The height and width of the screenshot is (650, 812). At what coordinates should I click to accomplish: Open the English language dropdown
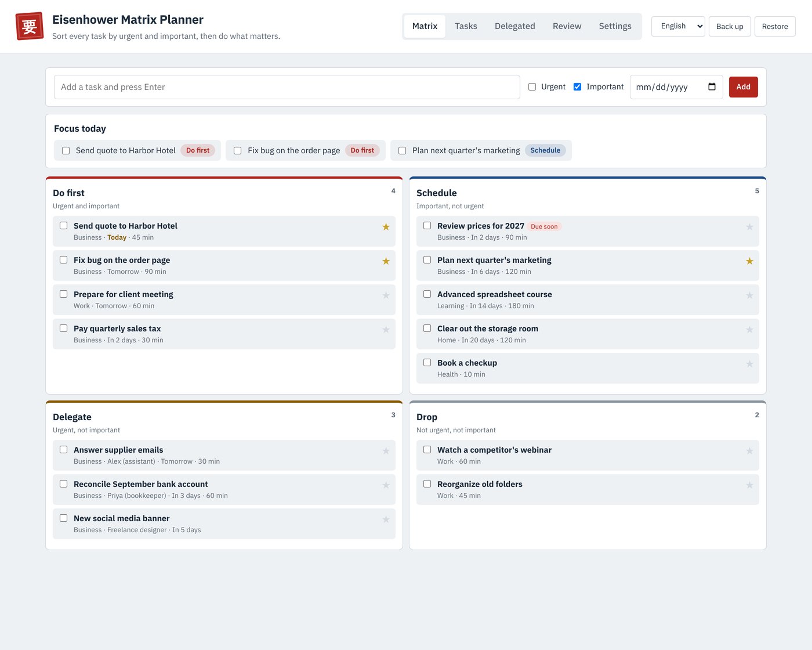click(678, 26)
